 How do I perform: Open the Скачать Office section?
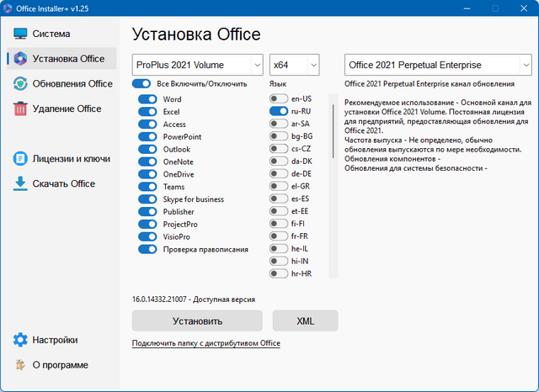[x=63, y=183]
